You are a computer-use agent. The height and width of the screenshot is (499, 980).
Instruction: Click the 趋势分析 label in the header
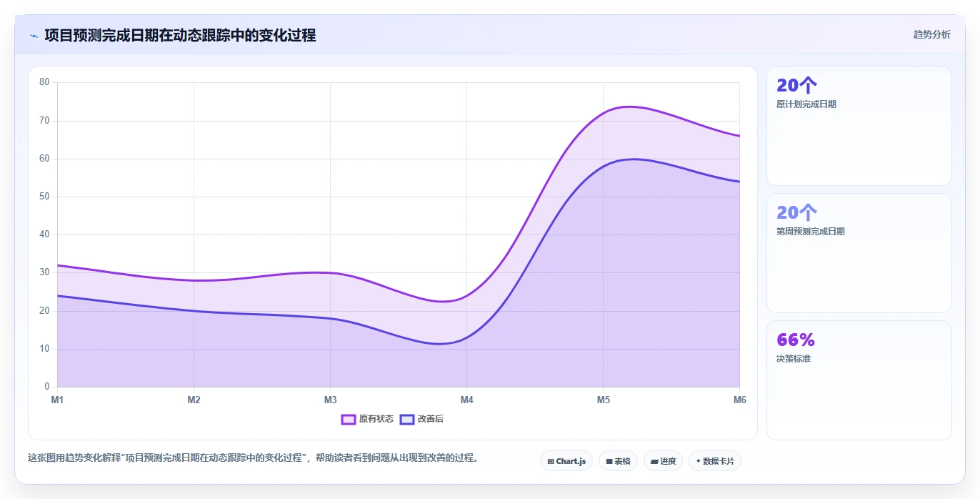931,34
